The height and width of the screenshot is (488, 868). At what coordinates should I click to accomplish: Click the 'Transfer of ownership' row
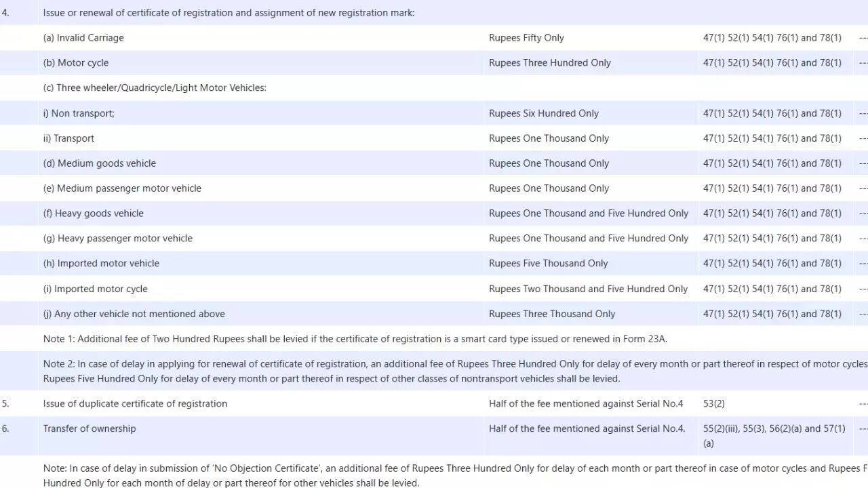pos(90,429)
